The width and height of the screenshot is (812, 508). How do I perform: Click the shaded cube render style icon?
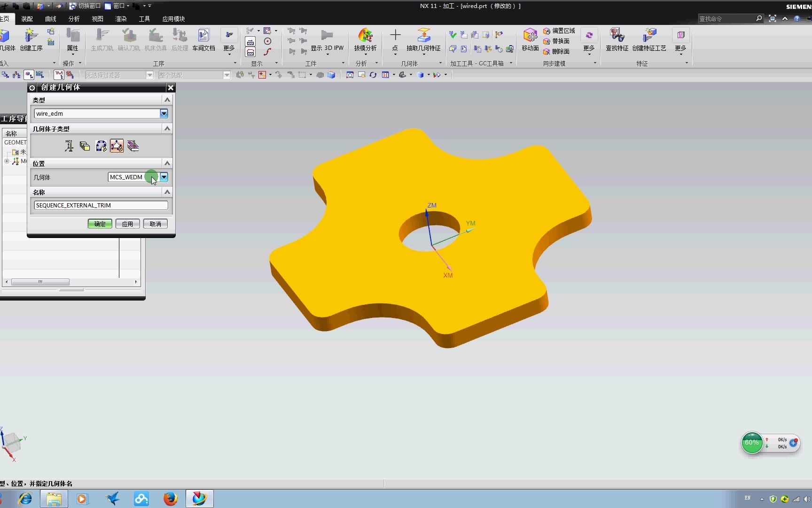click(421, 75)
